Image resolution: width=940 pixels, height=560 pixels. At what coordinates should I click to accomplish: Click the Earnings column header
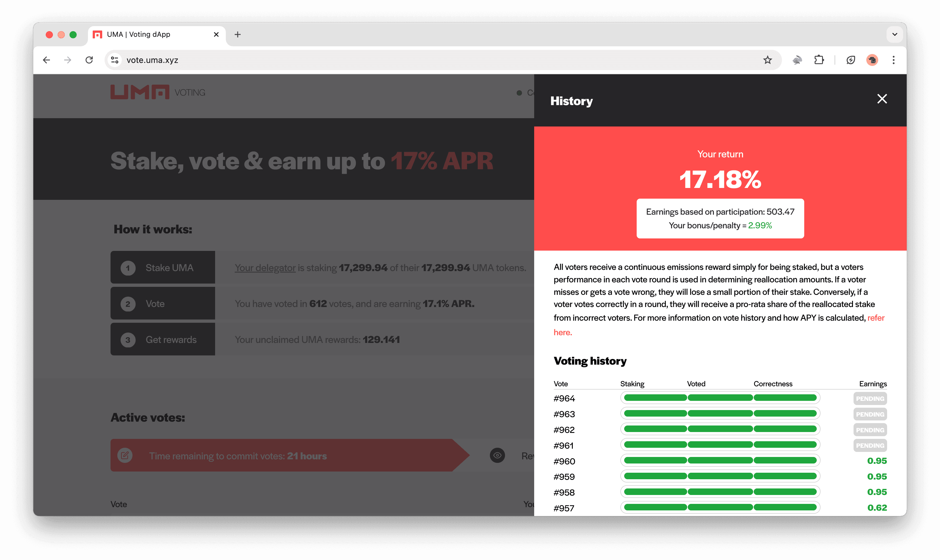pyautogui.click(x=873, y=384)
